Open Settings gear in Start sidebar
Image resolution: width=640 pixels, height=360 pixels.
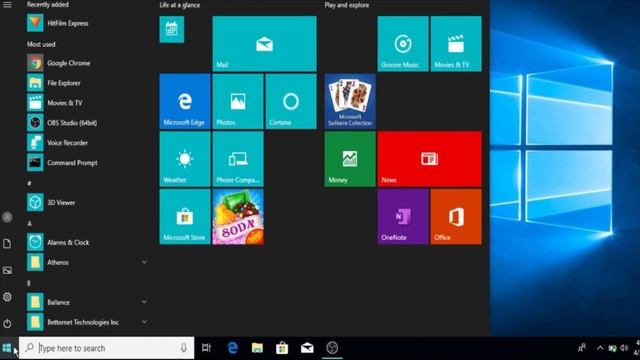coord(7,297)
